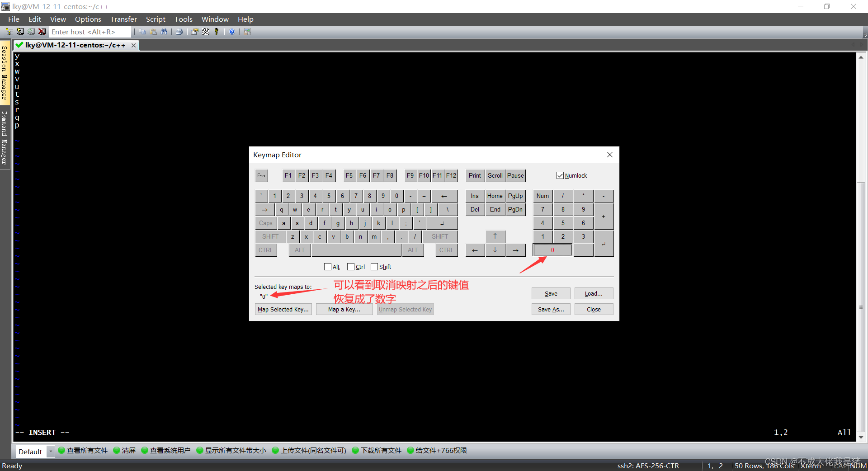
Task: Open the File menu
Action: (14, 19)
